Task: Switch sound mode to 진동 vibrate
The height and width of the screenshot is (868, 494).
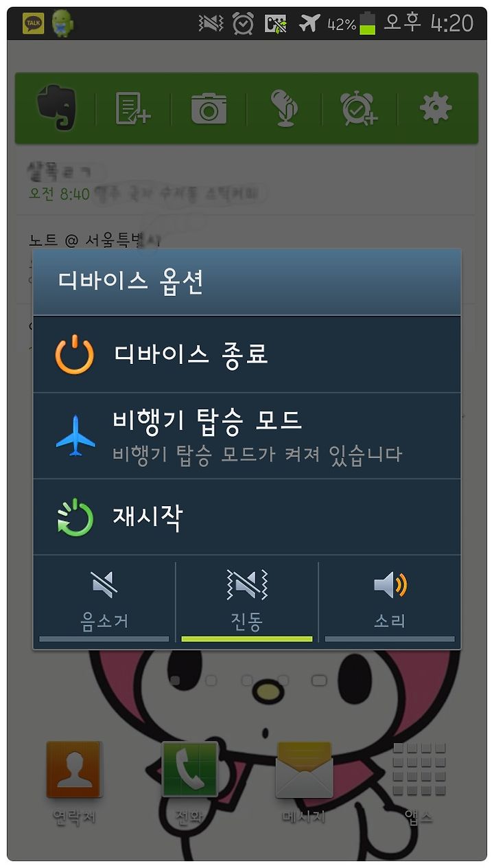Action: [247, 602]
